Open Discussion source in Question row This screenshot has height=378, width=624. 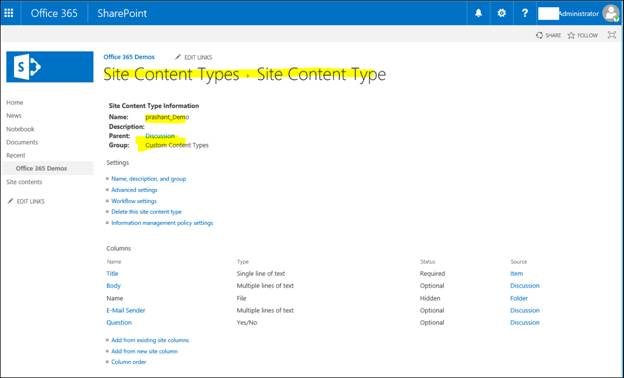coord(525,323)
